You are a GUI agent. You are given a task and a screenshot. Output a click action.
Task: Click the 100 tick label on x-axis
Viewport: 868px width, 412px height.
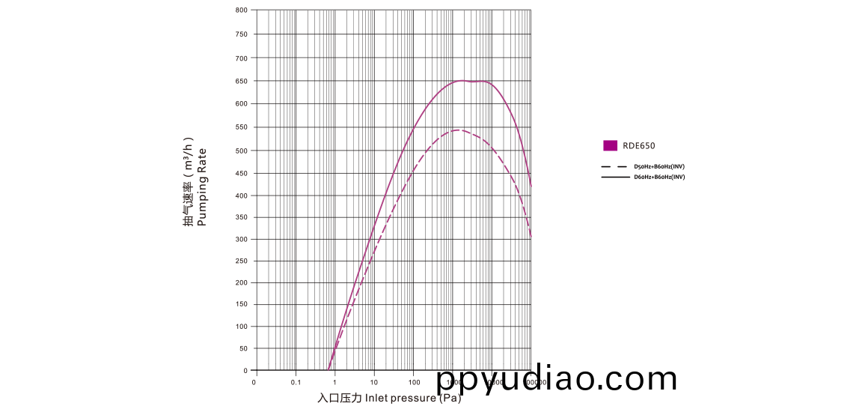(x=414, y=382)
